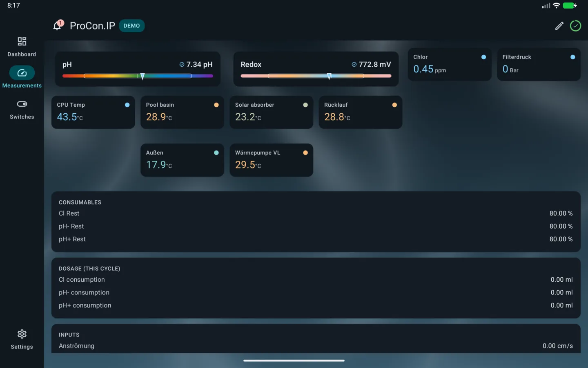Tap the Redox status check icon
588x368 pixels.
pyautogui.click(x=354, y=65)
